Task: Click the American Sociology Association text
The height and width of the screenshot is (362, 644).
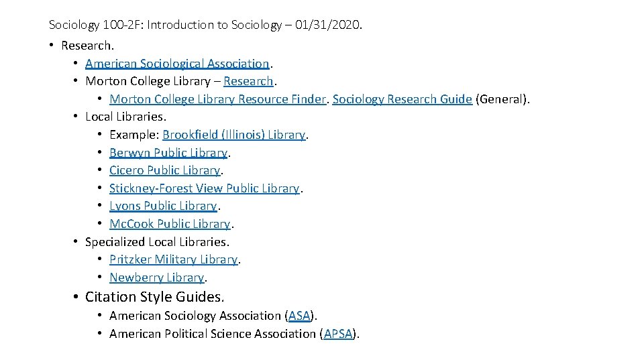Action: point(195,315)
